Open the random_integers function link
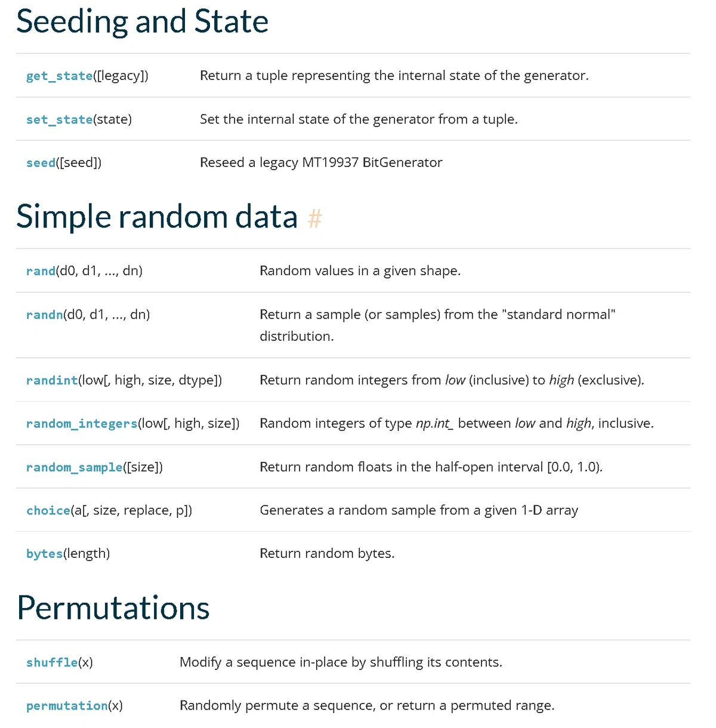The width and height of the screenshot is (716, 728). pyautogui.click(x=82, y=424)
